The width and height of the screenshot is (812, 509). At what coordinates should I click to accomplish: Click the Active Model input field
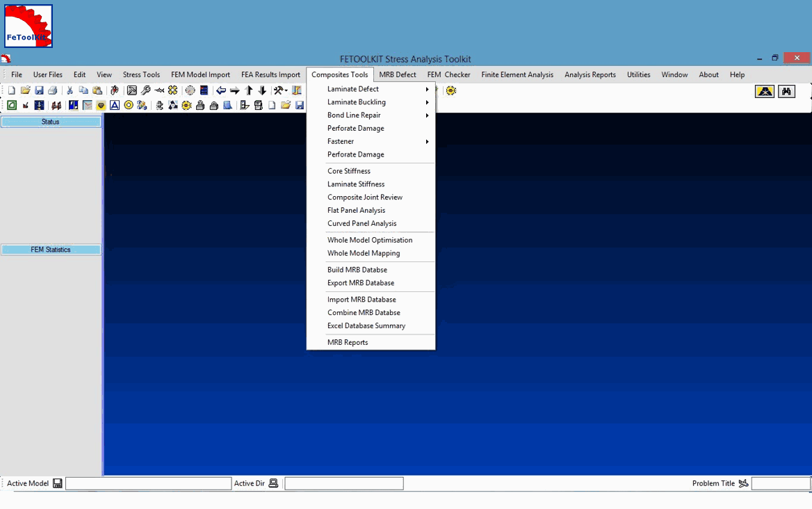(x=149, y=483)
